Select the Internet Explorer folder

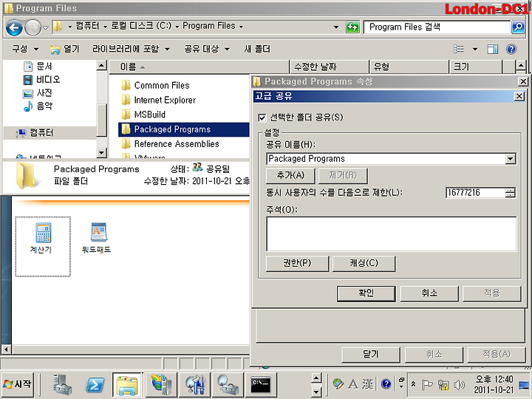click(x=159, y=100)
